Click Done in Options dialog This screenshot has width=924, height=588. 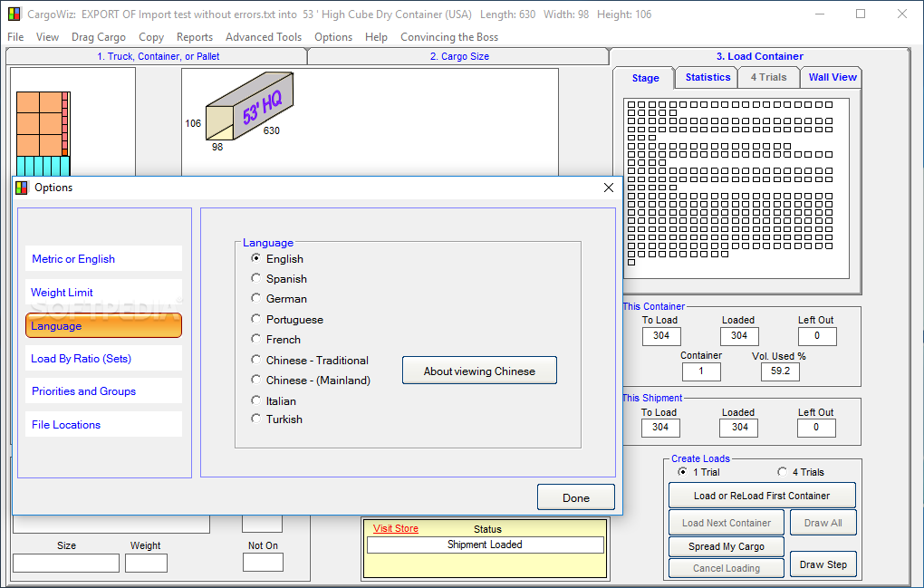(x=576, y=497)
